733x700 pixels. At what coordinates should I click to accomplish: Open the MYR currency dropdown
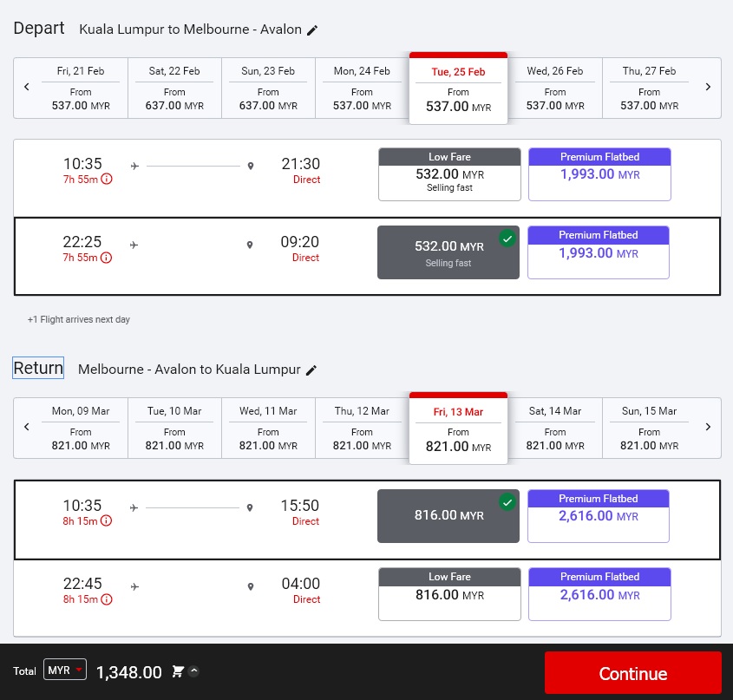pyautogui.click(x=65, y=671)
